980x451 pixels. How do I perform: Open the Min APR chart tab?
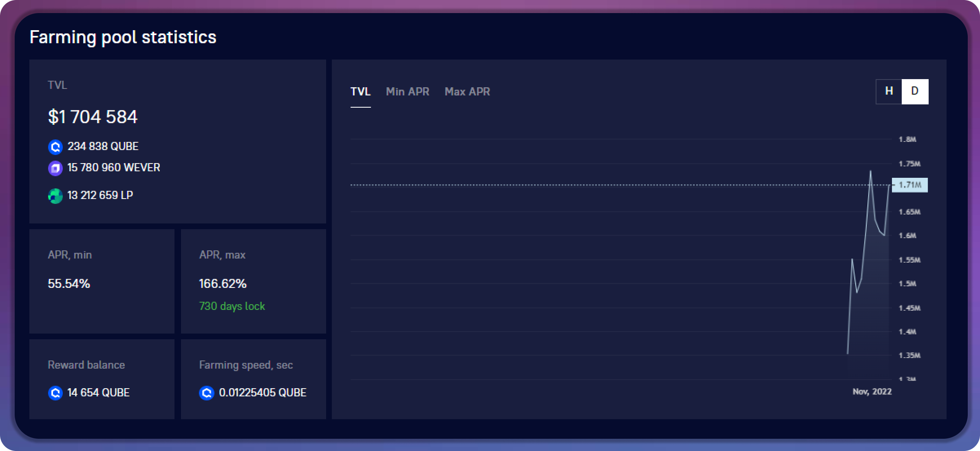[x=407, y=92]
